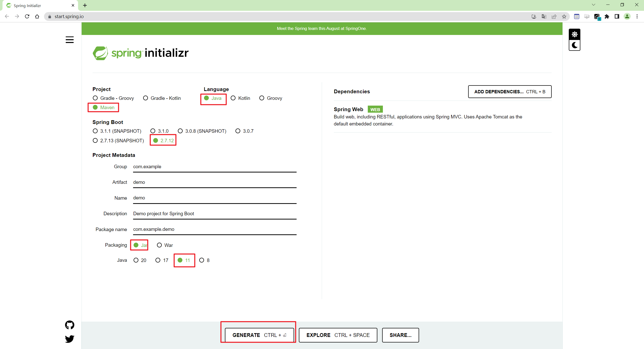Go back to previous page
Viewport: 644px width, 349px height.
tap(7, 16)
